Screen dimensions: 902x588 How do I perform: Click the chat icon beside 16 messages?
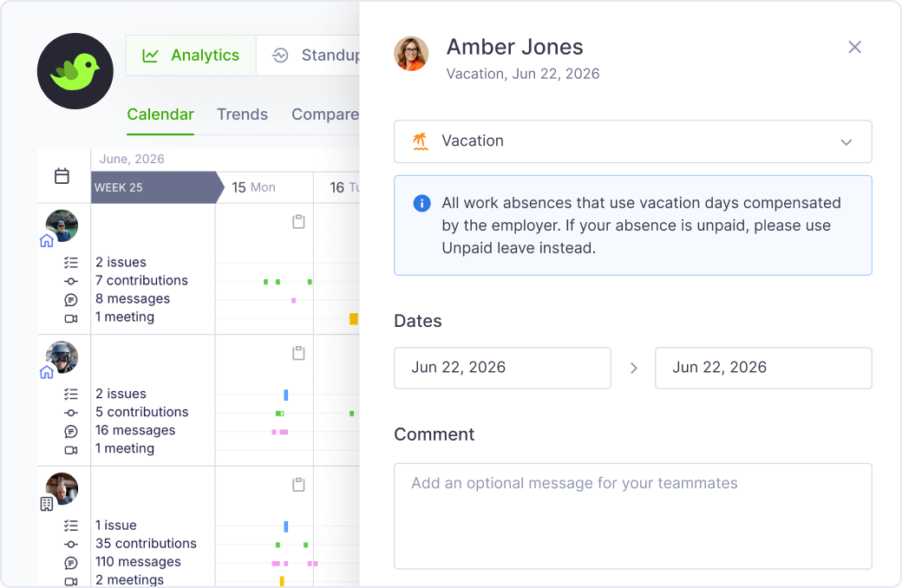[x=71, y=431]
